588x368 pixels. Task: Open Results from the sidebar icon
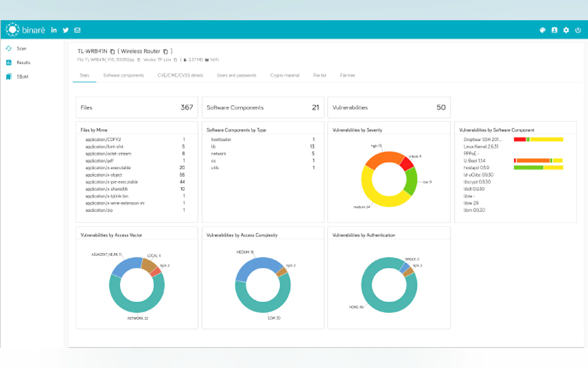coord(9,63)
